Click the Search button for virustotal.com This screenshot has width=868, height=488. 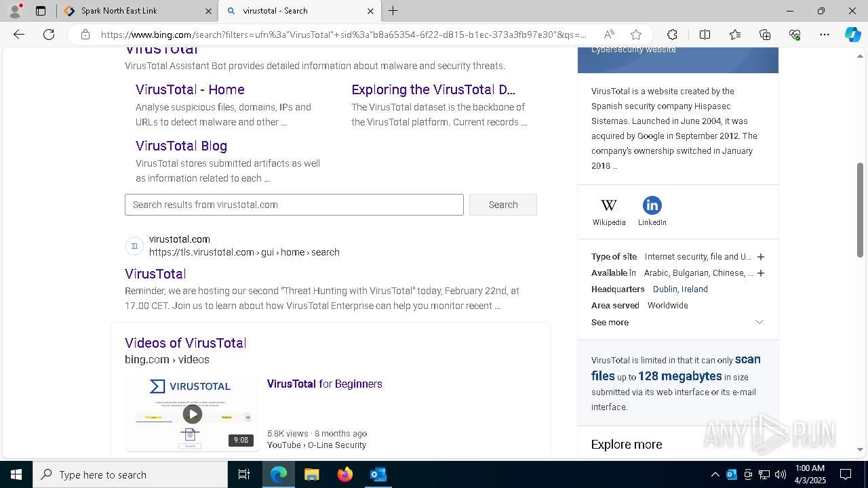(x=503, y=205)
